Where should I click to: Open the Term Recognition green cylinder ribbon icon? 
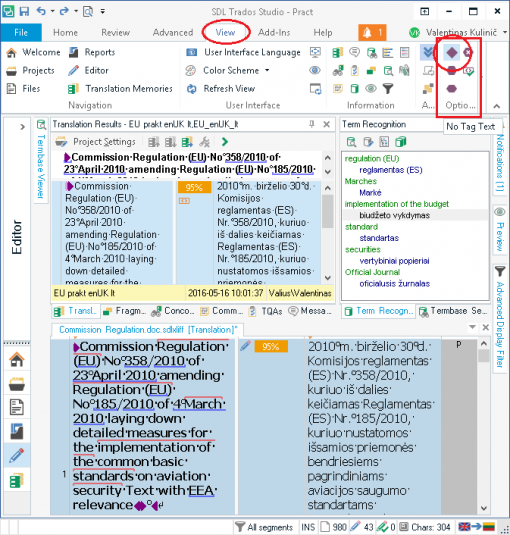(x=355, y=89)
